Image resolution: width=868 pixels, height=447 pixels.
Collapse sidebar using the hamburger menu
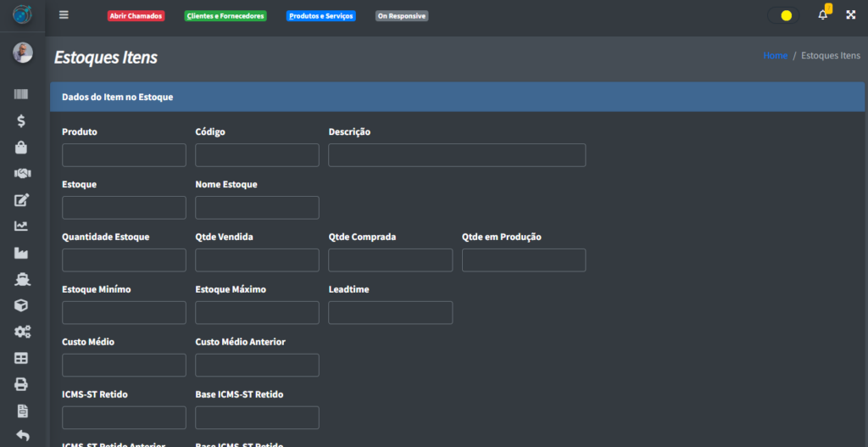[64, 15]
